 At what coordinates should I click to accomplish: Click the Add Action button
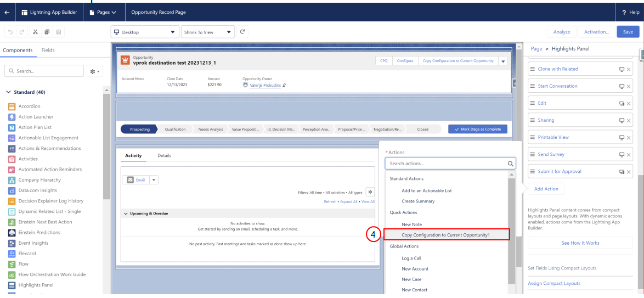[546, 189]
